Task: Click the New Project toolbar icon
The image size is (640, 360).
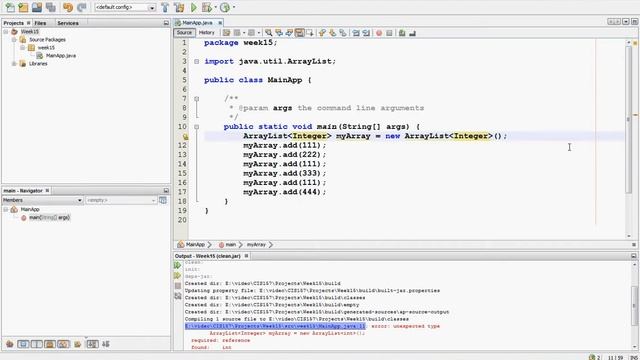Action: click(23, 7)
